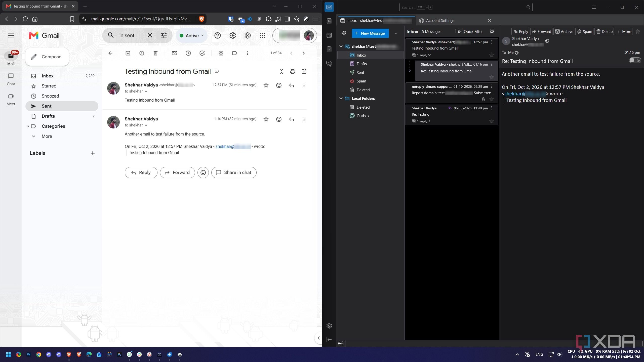Delete the Gmail conversation with the trash icon
Image resolution: width=644 pixels, height=362 pixels.
[x=155, y=53]
